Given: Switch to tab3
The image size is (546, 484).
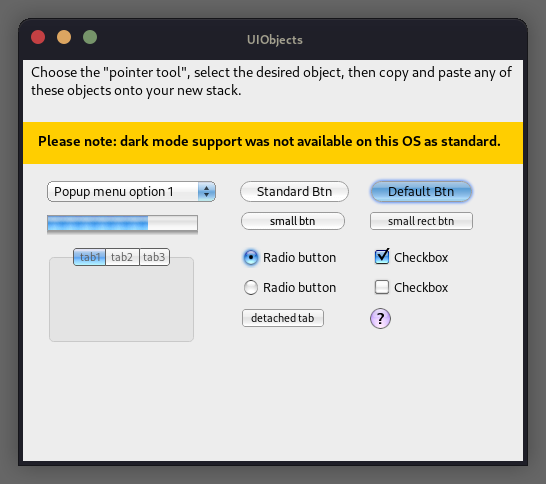Looking at the screenshot, I should point(154,257).
